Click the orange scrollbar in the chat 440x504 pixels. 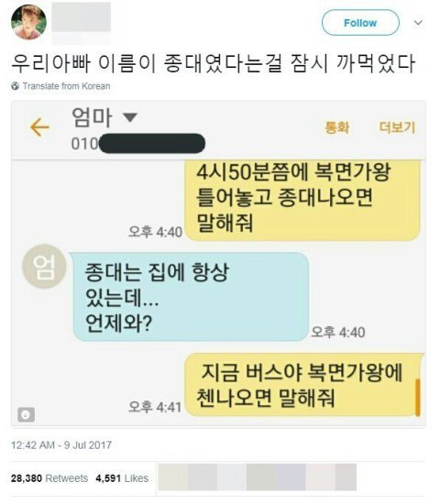pos(417,398)
